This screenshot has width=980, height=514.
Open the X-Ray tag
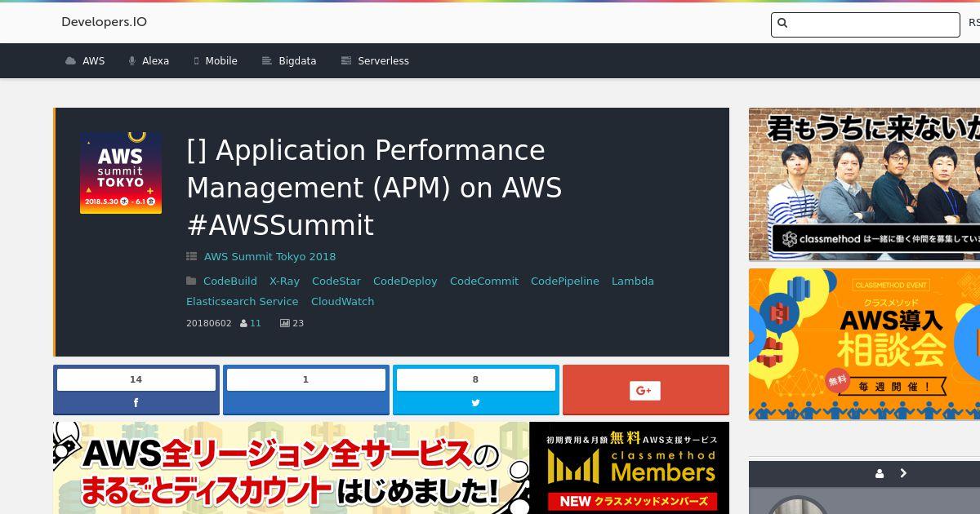284,281
